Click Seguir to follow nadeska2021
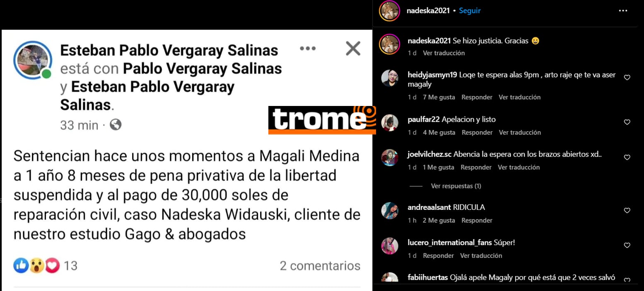 click(470, 11)
